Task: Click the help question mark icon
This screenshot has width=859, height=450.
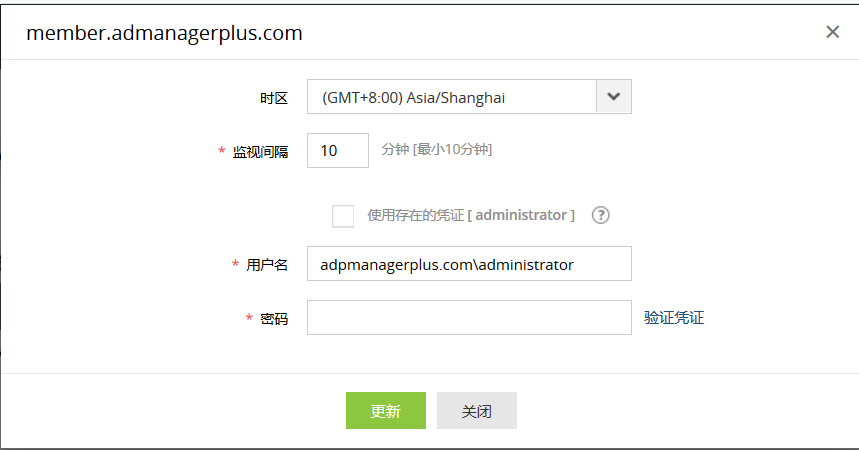Action: [x=601, y=215]
